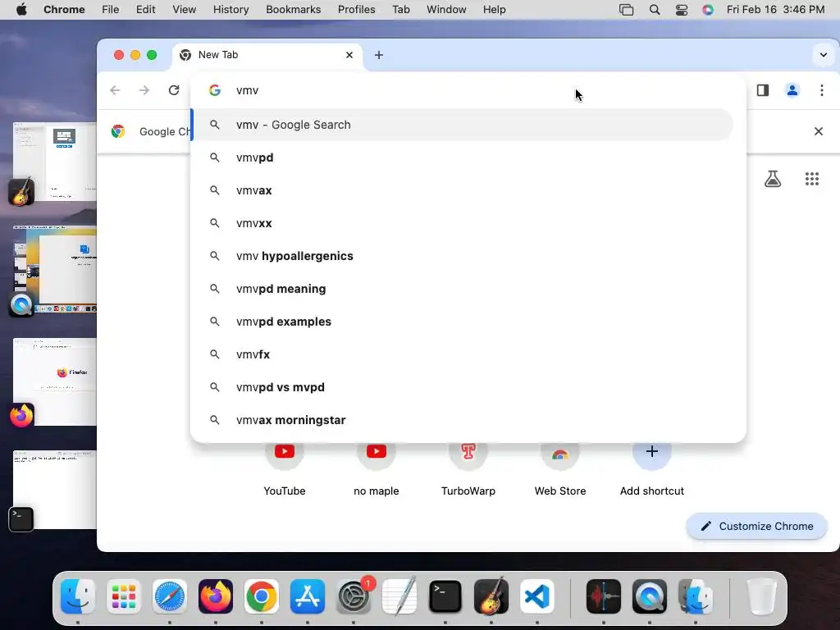The width and height of the screenshot is (840, 630).
Task: Click Stage Manager icon in menu bar
Action: pyautogui.click(x=626, y=10)
